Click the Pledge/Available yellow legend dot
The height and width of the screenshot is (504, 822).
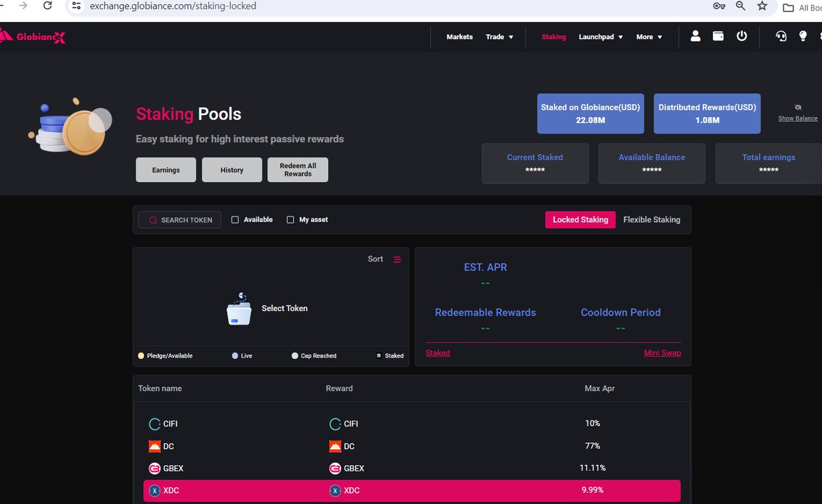(x=141, y=356)
